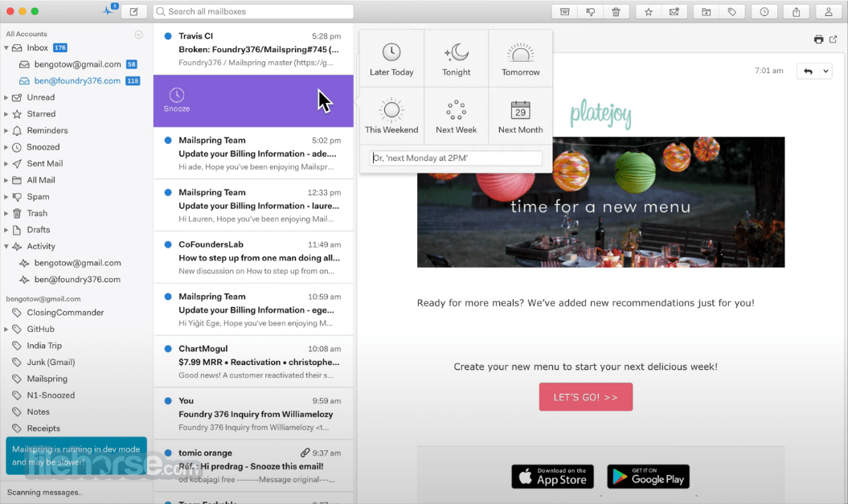Click Search all mailboxes field
The image size is (848, 504).
pos(253,11)
